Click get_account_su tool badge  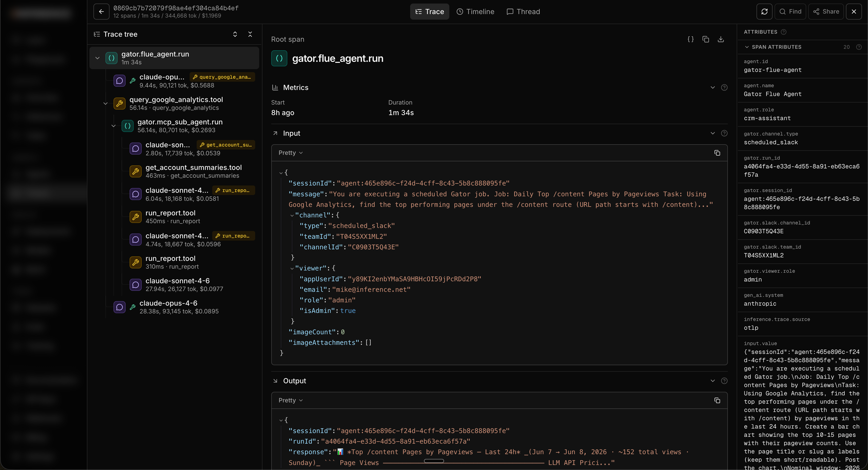click(x=226, y=145)
